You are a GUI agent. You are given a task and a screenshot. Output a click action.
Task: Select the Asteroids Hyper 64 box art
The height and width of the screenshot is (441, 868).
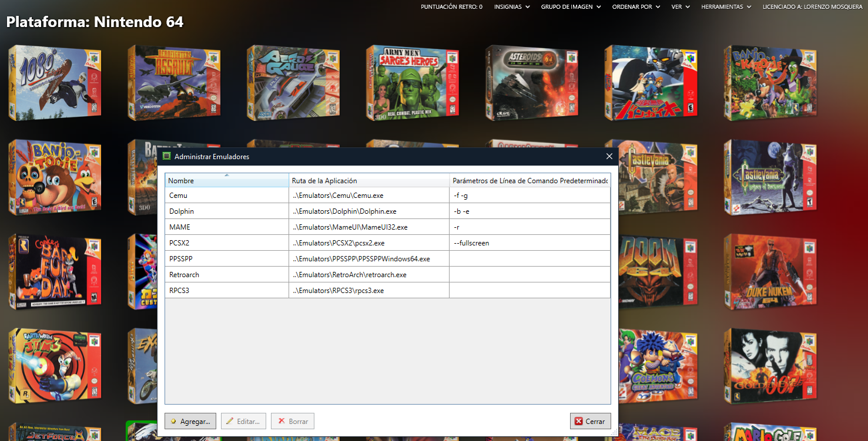532,83
